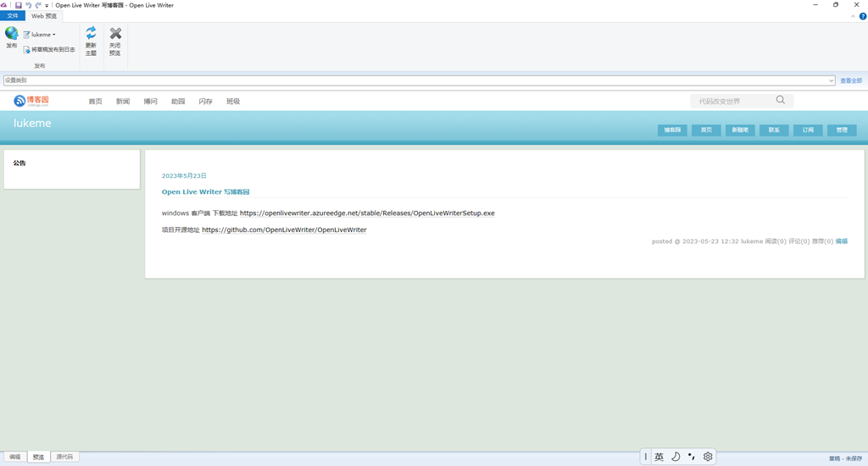This screenshot has height=466, width=868.
Task: Click the 草稿 - 未保存 status text
Action: (845, 458)
